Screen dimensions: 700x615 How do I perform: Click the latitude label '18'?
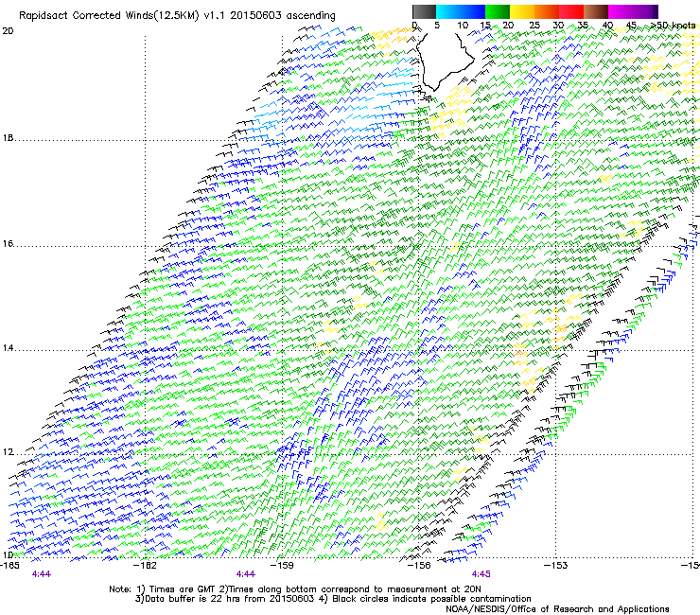[8, 137]
